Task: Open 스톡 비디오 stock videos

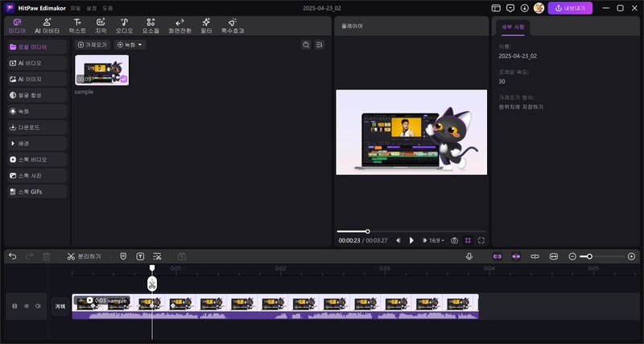Action: click(x=37, y=160)
